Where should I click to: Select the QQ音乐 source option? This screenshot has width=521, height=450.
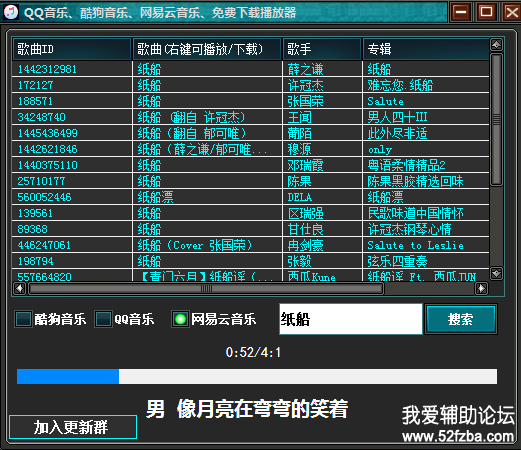(103, 319)
